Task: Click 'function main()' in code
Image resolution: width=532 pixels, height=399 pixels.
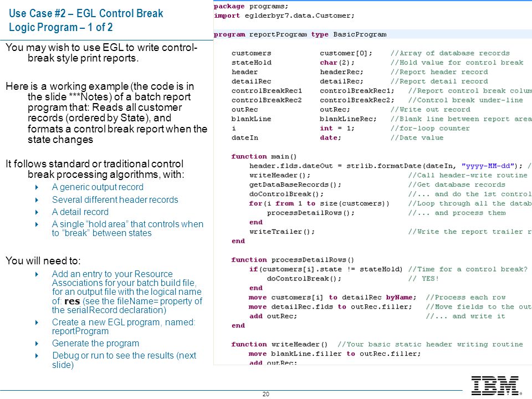Action: pos(264,156)
